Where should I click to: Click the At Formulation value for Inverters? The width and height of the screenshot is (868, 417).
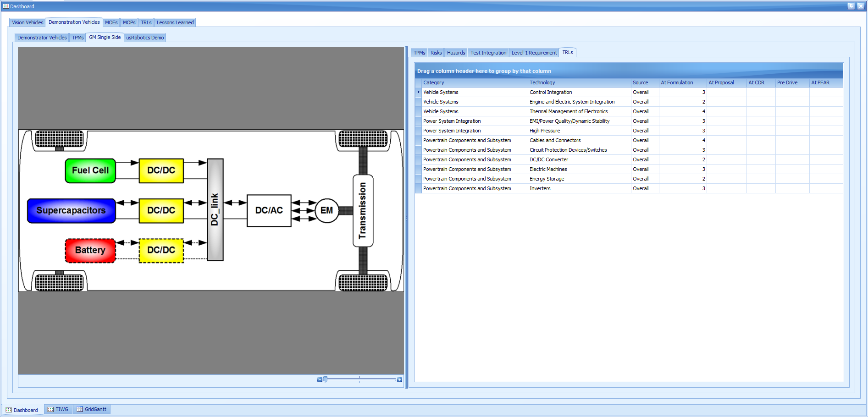pyautogui.click(x=683, y=188)
